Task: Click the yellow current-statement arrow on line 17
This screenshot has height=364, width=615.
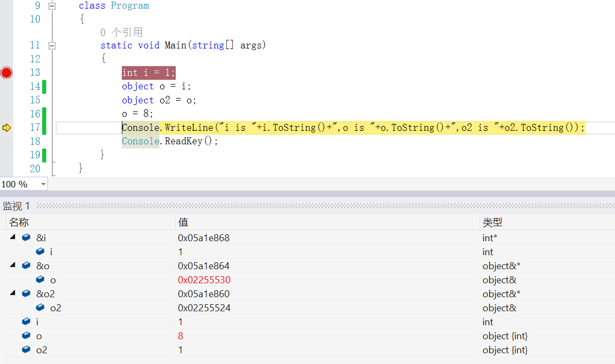Action: (x=6, y=127)
